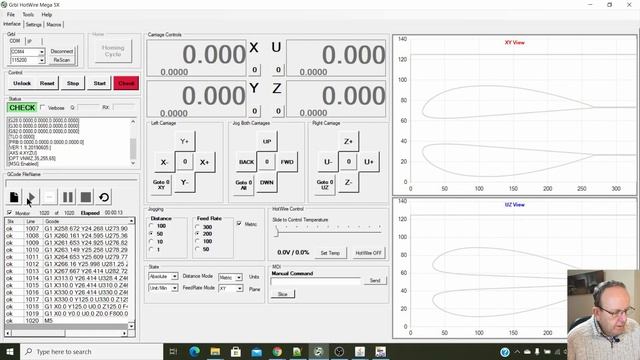The width and height of the screenshot is (640, 360).
Task: Open Microsoft Edge from taskbar
Action: 195,351
